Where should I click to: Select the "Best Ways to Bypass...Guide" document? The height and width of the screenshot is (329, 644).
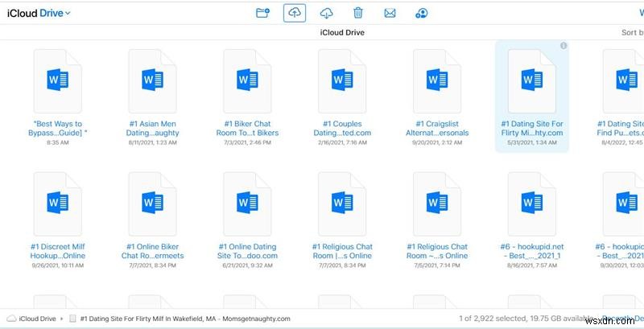point(57,97)
